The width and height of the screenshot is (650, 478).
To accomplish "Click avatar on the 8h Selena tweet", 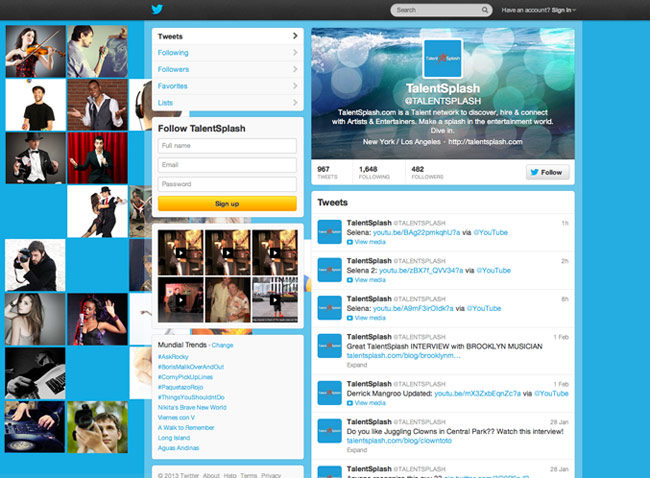I will 330,308.
